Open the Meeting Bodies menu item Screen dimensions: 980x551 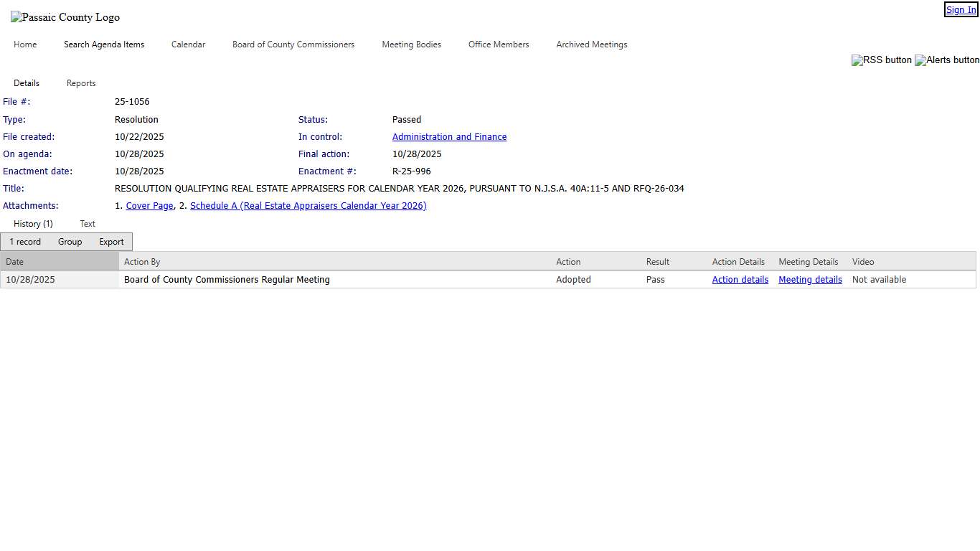pos(411,44)
